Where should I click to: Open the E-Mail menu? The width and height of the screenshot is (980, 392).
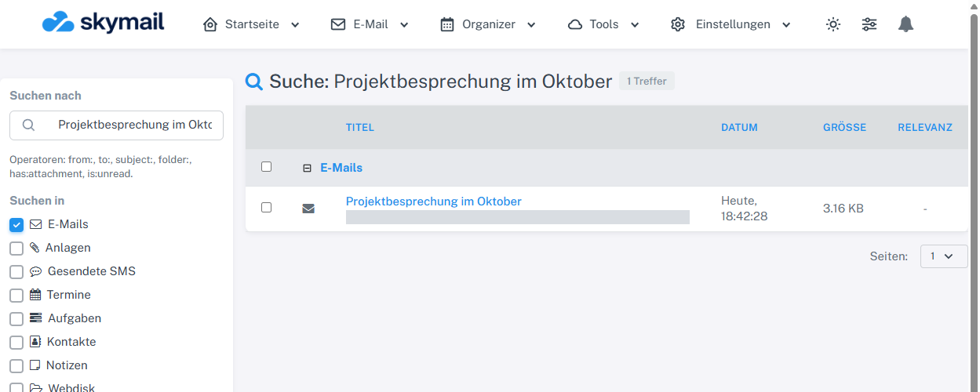coord(370,24)
